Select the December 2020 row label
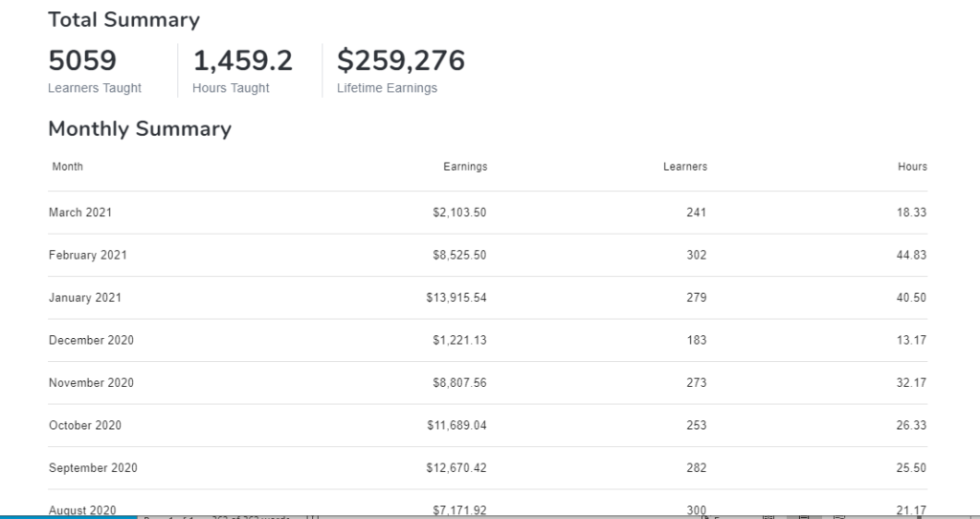Image resolution: width=980 pixels, height=519 pixels. point(91,341)
